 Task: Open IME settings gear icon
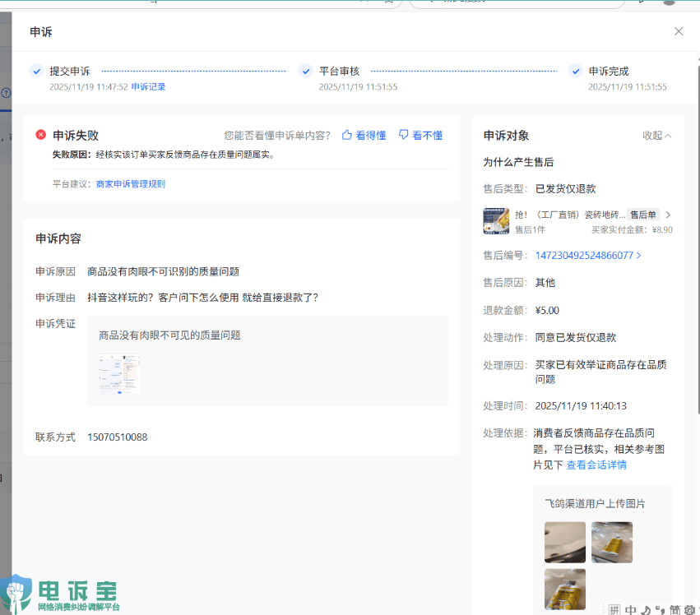(x=689, y=609)
